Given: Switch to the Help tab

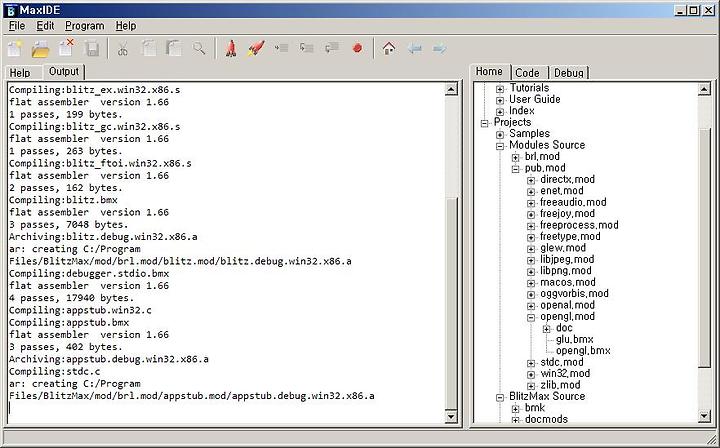Looking at the screenshot, I should pyautogui.click(x=20, y=73).
